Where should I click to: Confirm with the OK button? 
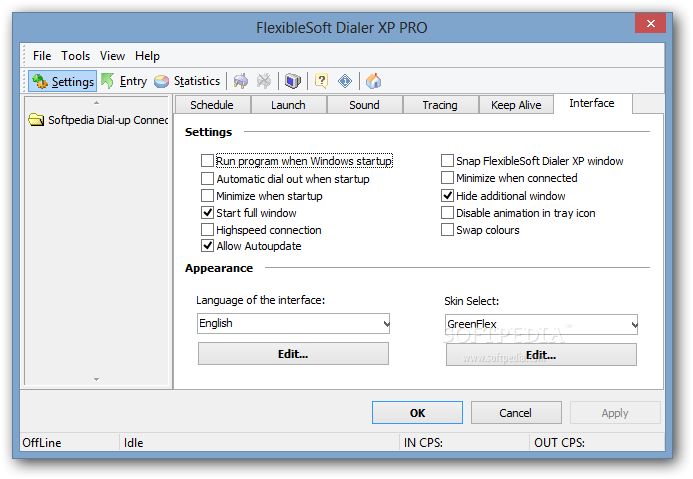(x=417, y=413)
